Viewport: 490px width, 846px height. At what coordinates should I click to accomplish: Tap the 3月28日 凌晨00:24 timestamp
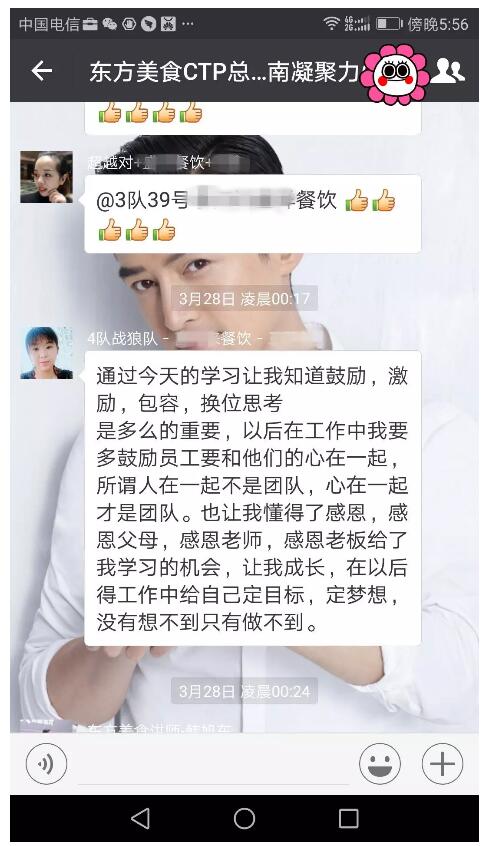pos(244,691)
